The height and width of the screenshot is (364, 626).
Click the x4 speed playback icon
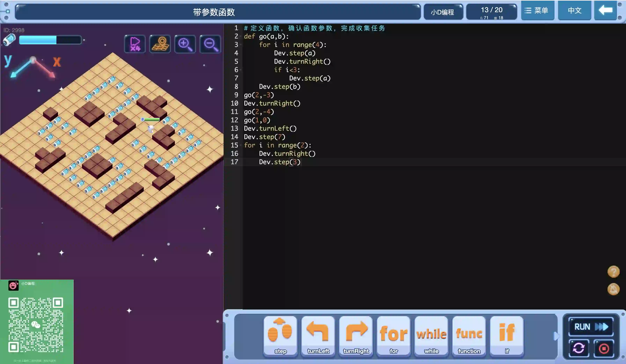point(135,44)
